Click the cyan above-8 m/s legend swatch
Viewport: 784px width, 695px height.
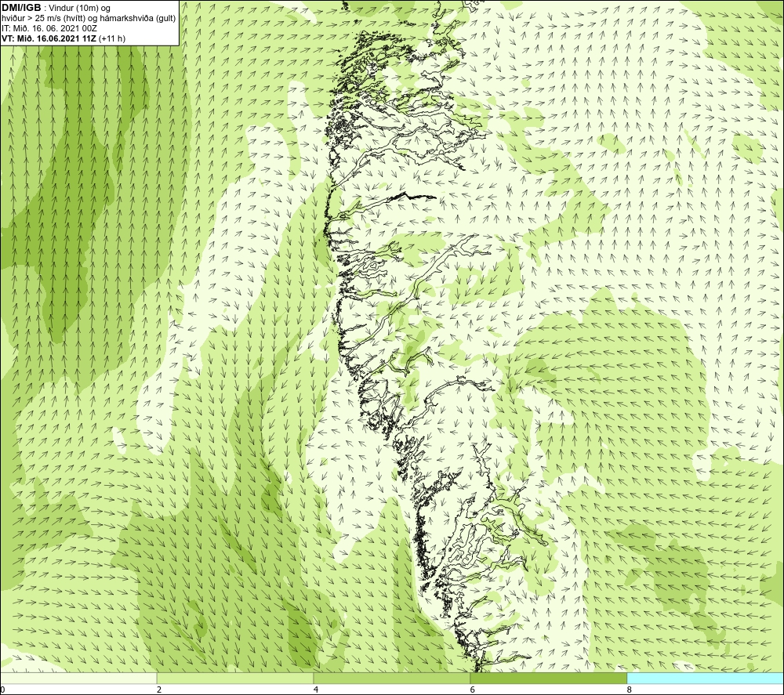(706, 679)
